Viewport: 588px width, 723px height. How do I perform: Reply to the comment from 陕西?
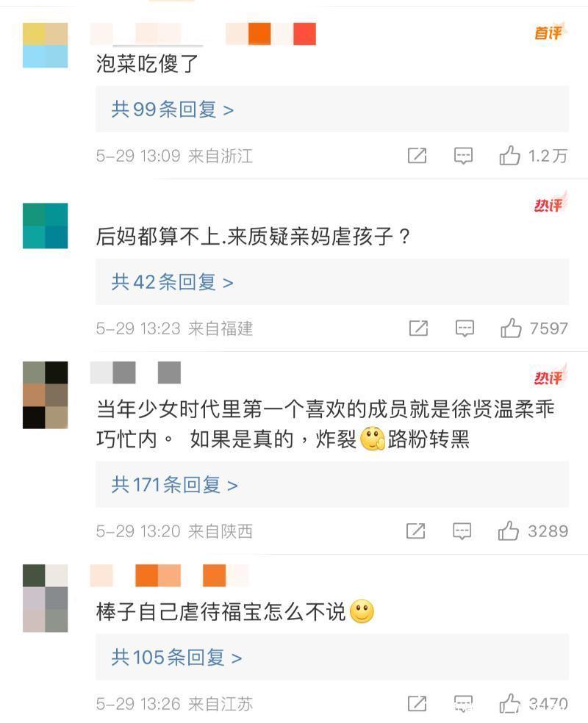(x=462, y=531)
